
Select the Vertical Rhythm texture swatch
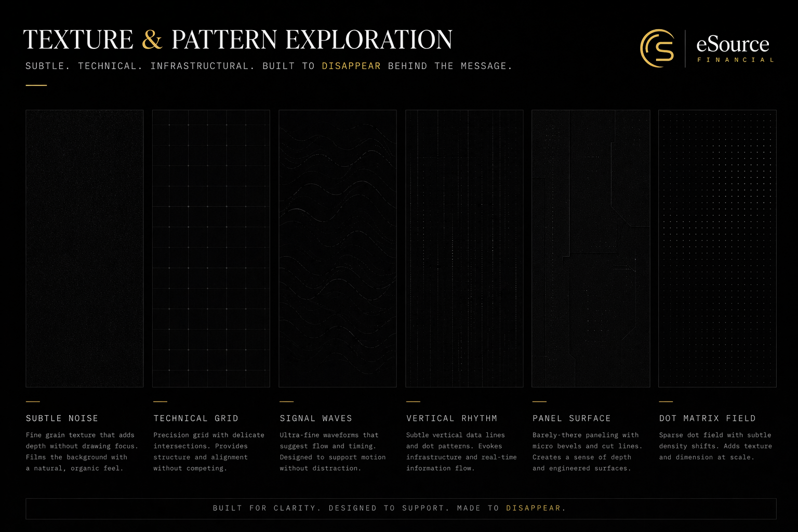(x=464, y=248)
